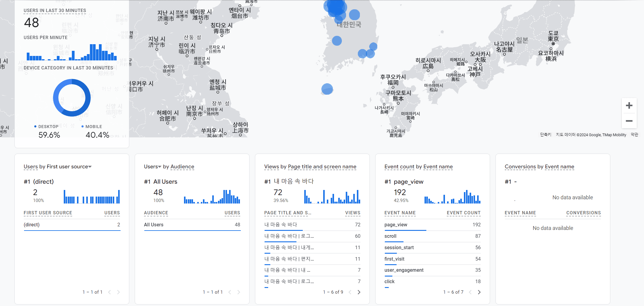The image size is (644, 306).
Task: Select the page_view event row
Action: pyautogui.click(x=432, y=225)
